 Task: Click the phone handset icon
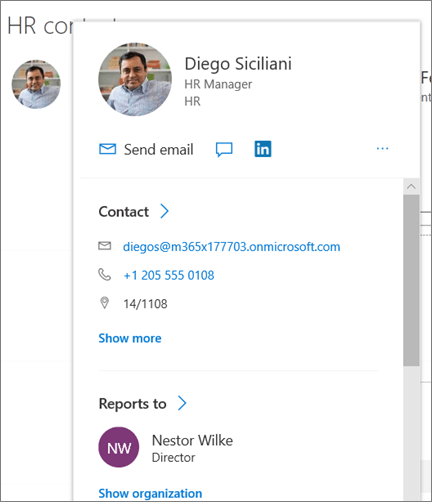(x=104, y=275)
